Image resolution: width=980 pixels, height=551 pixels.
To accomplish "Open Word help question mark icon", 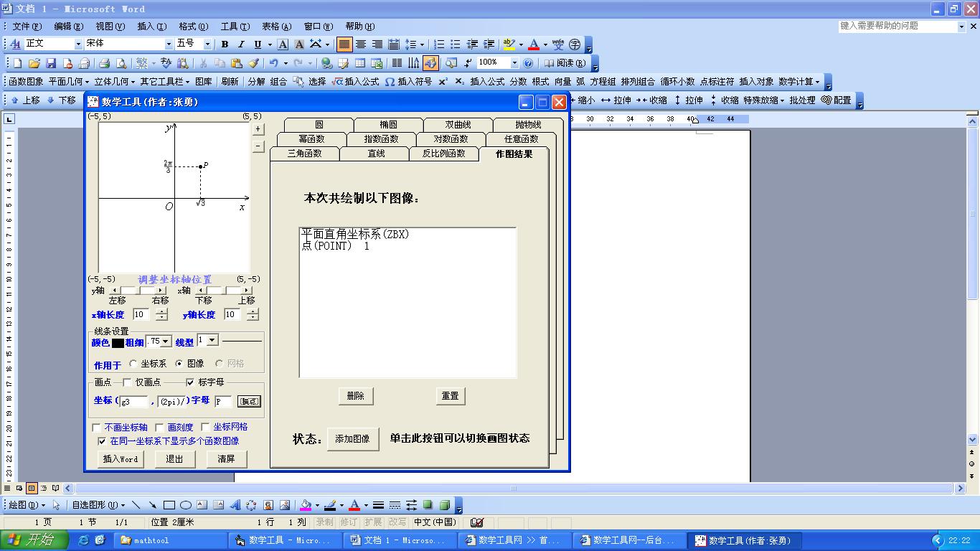I will coord(529,63).
